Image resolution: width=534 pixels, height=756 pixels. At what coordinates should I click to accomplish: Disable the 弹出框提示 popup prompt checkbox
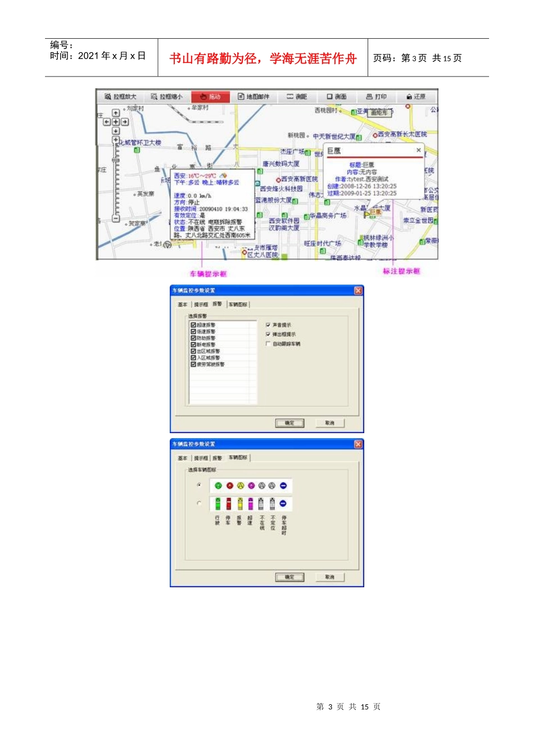[268, 334]
